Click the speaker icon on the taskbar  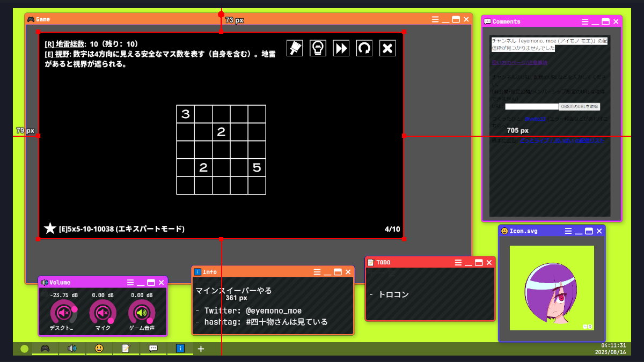tap(72, 348)
